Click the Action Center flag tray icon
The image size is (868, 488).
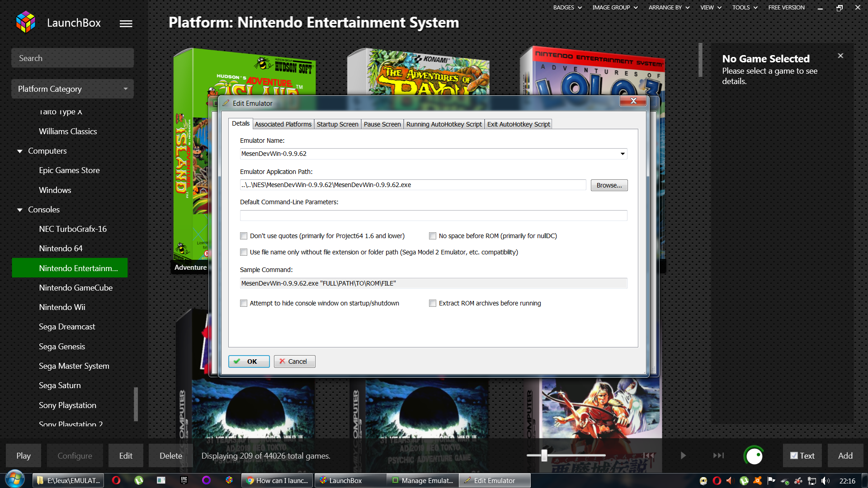click(x=771, y=481)
